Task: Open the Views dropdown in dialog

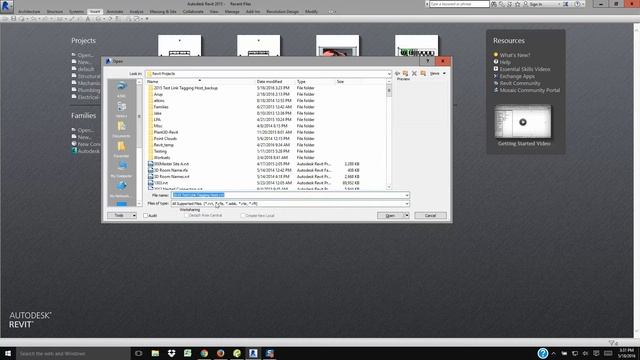Action: click(438, 73)
